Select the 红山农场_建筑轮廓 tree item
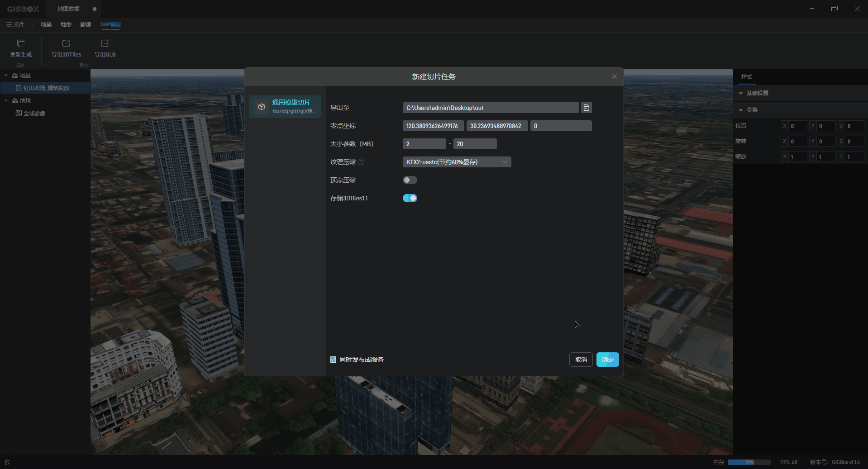Image resolution: width=868 pixels, height=469 pixels. (x=45, y=88)
